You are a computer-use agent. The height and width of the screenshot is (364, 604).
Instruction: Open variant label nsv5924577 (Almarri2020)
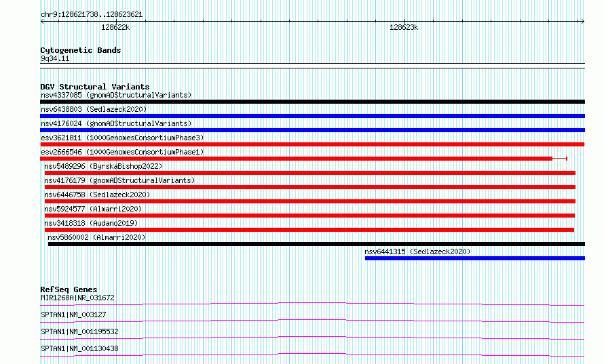(93, 209)
